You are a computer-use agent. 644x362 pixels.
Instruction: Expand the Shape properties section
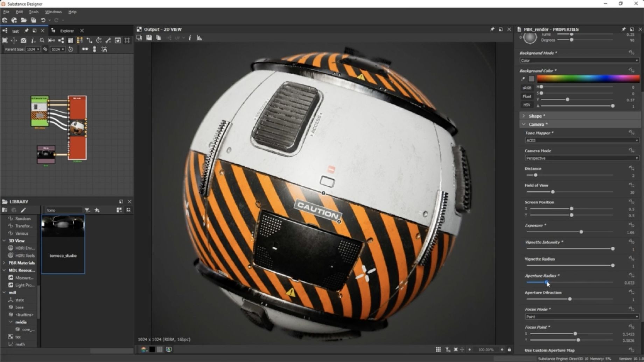point(524,116)
